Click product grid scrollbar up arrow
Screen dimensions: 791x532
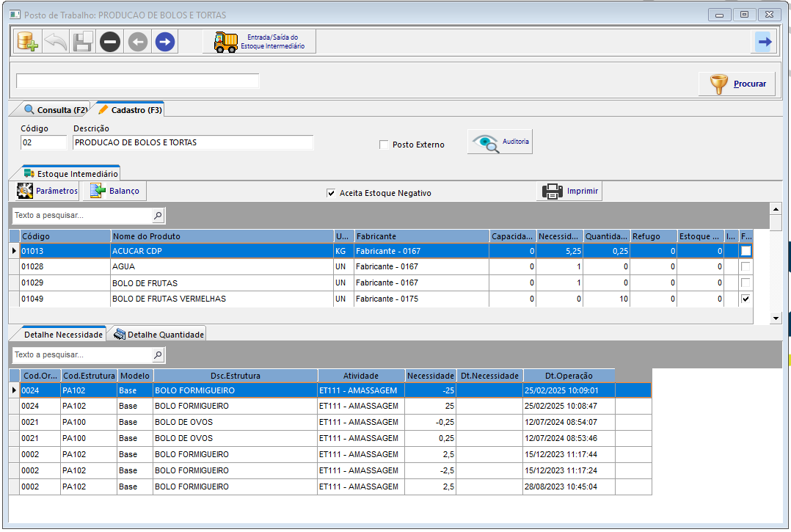(x=776, y=209)
